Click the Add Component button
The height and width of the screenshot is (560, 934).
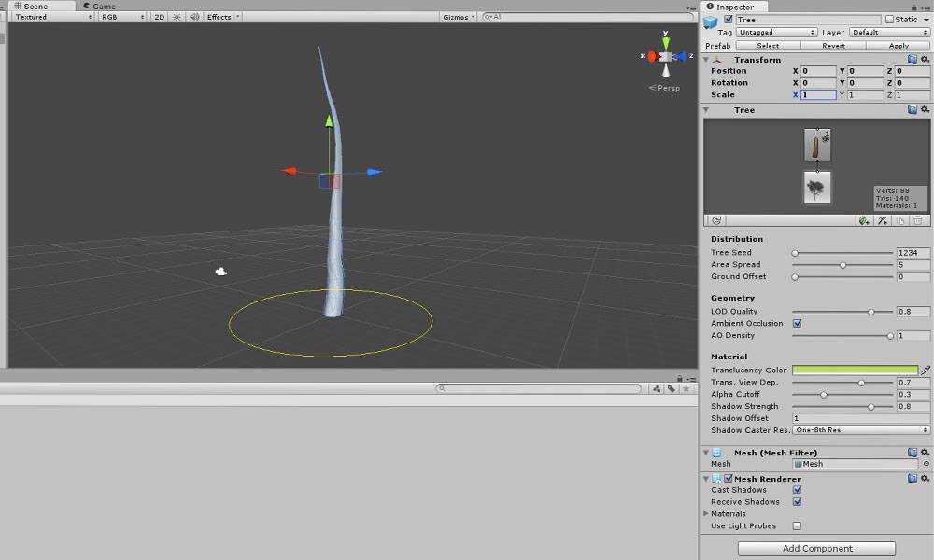[x=816, y=549]
